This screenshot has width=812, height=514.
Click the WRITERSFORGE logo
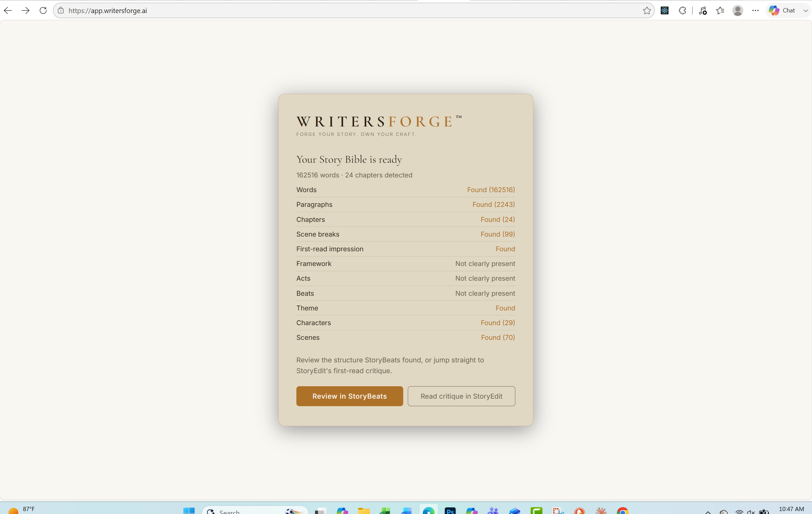pos(379,122)
